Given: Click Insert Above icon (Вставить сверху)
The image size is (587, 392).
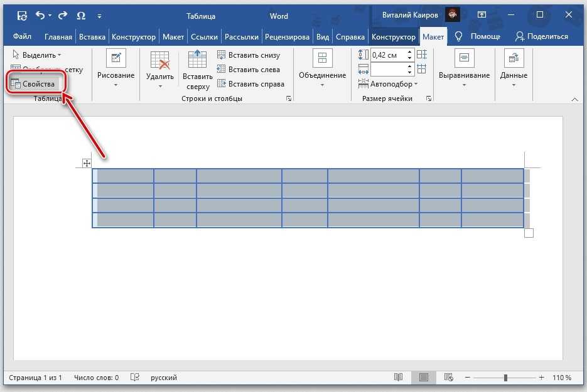Looking at the screenshot, I should point(198,60).
